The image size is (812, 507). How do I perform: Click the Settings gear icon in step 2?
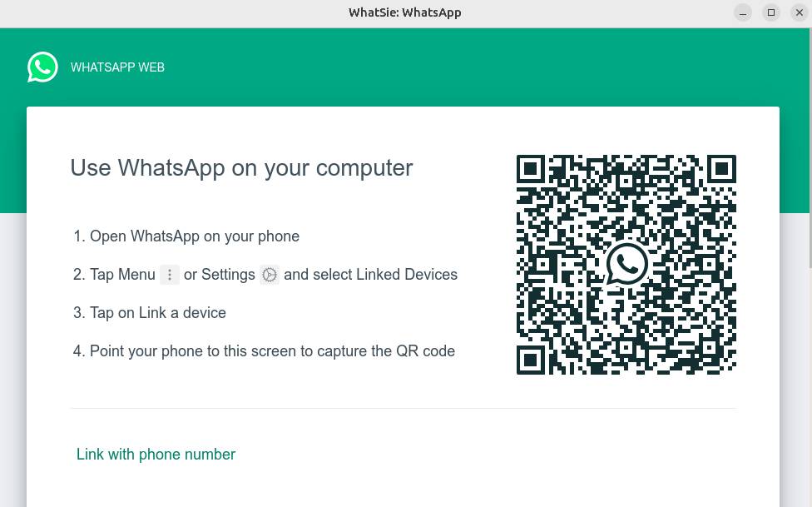tap(270, 274)
